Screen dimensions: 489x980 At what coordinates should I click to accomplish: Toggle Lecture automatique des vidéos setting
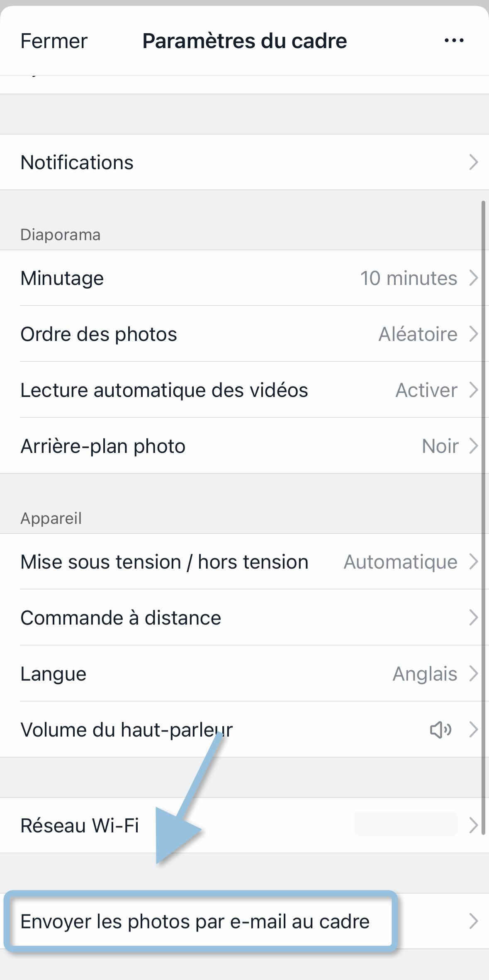tap(164, 390)
